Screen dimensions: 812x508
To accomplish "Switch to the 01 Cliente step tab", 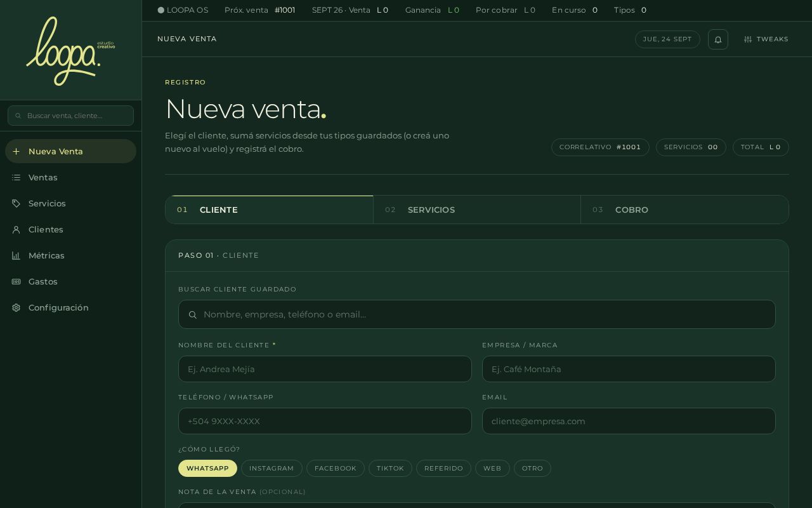I will pyautogui.click(x=269, y=210).
